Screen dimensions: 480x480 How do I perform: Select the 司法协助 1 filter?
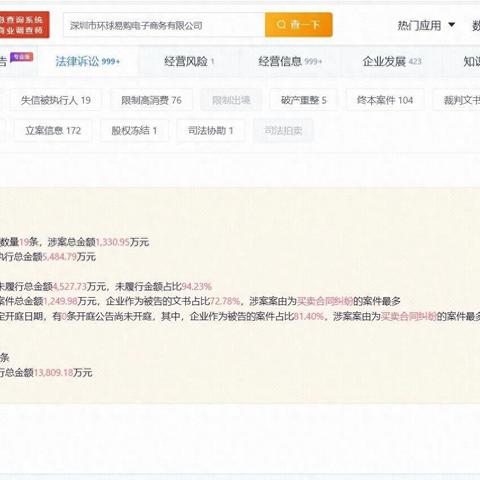211,130
